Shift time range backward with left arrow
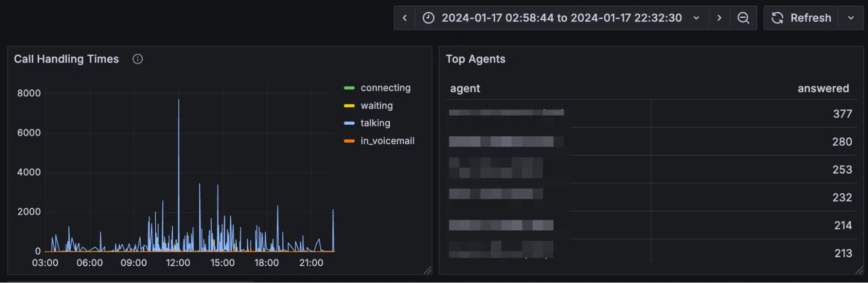 tap(405, 18)
